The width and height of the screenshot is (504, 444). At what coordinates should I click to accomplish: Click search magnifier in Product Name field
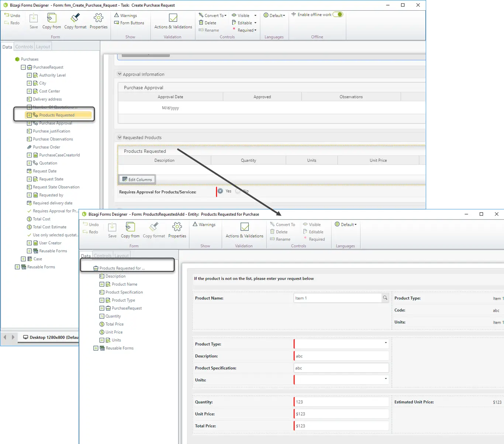(x=385, y=298)
